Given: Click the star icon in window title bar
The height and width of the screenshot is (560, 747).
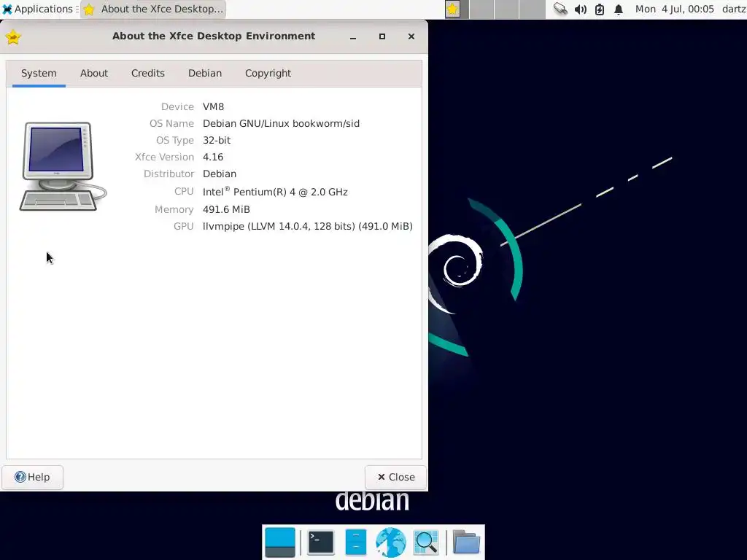Looking at the screenshot, I should coord(13,36).
